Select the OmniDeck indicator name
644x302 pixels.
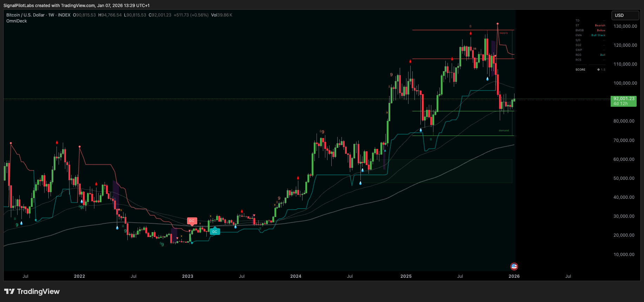[x=16, y=21]
